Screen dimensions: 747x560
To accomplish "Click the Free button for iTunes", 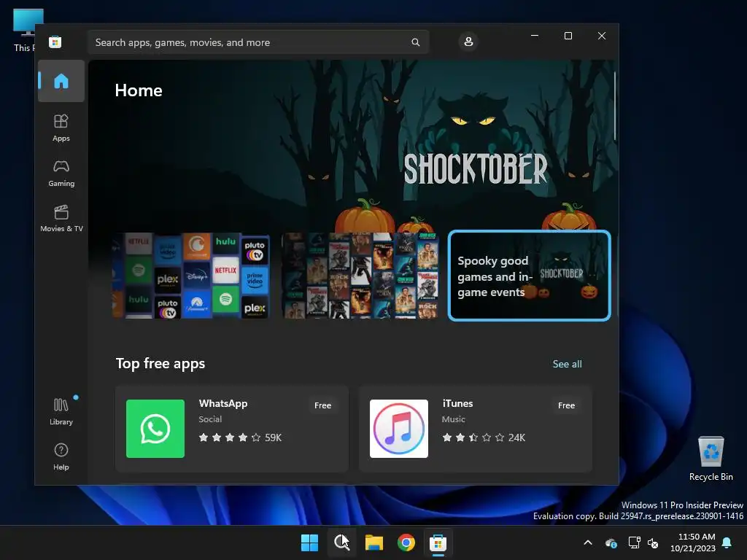I will coord(566,405).
